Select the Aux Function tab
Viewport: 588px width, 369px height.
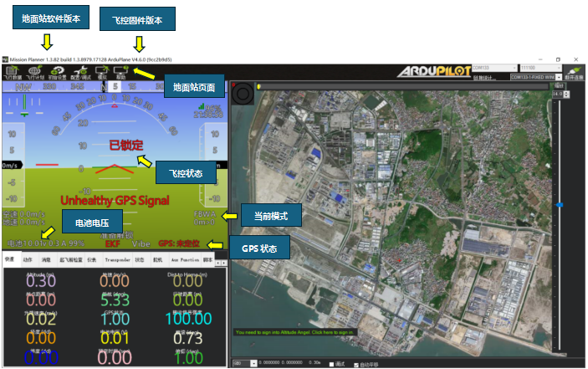(x=185, y=259)
